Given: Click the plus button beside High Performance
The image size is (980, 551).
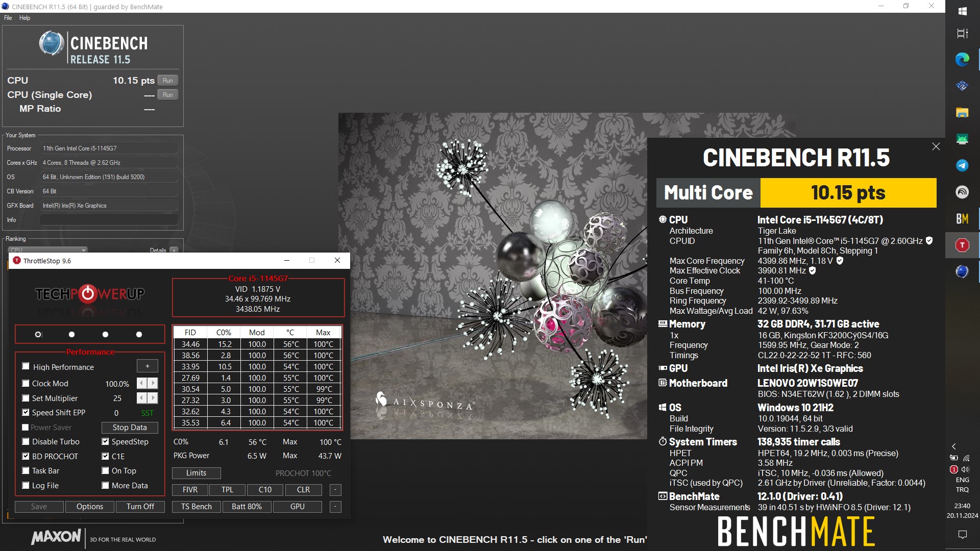Looking at the screenshot, I should [x=148, y=366].
